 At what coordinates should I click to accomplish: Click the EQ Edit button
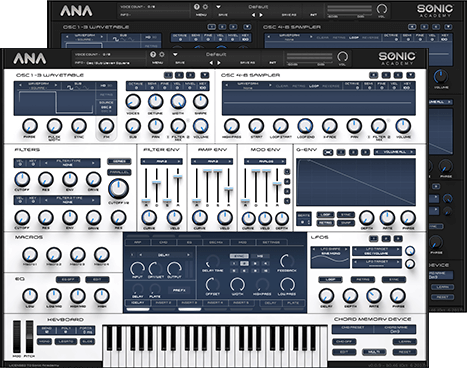click(x=97, y=279)
